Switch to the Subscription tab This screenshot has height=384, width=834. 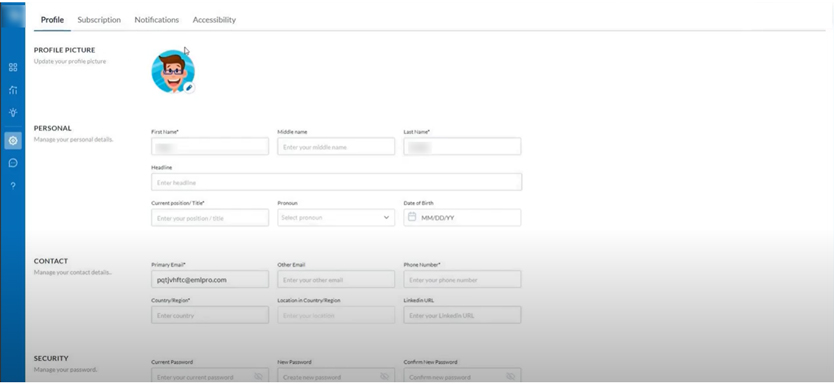[99, 20]
